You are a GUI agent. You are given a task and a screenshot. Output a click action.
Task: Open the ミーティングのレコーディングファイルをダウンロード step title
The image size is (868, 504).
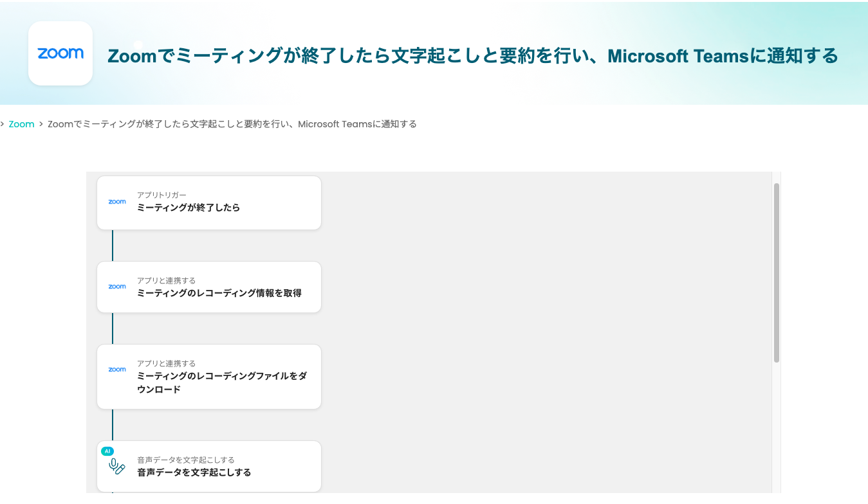point(222,382)
